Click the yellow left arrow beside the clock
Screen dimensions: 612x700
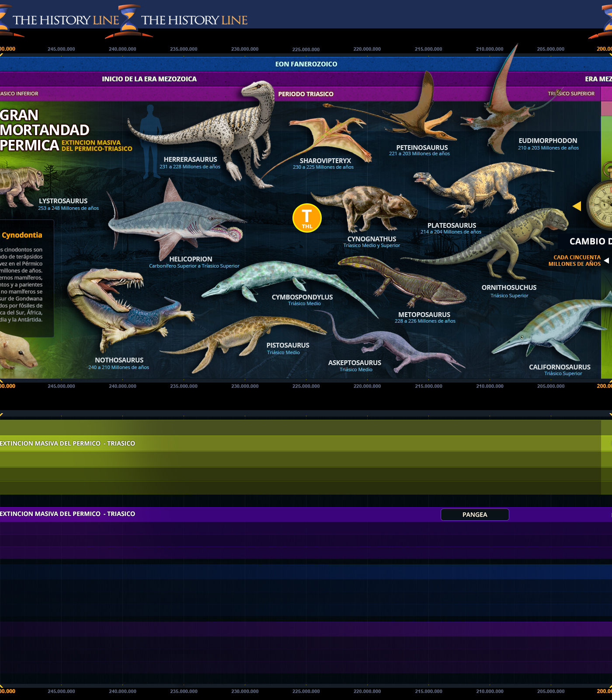577,206
